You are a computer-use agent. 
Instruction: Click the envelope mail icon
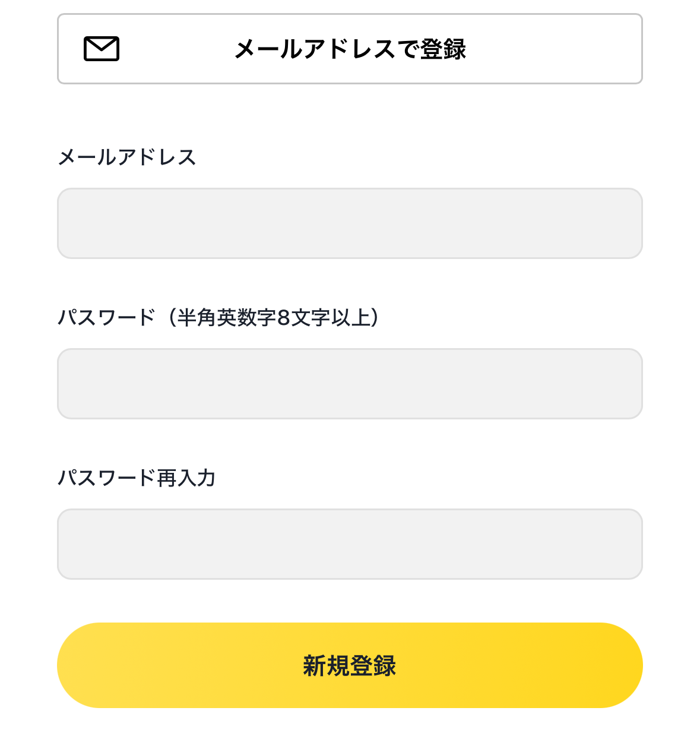(102, 49)
